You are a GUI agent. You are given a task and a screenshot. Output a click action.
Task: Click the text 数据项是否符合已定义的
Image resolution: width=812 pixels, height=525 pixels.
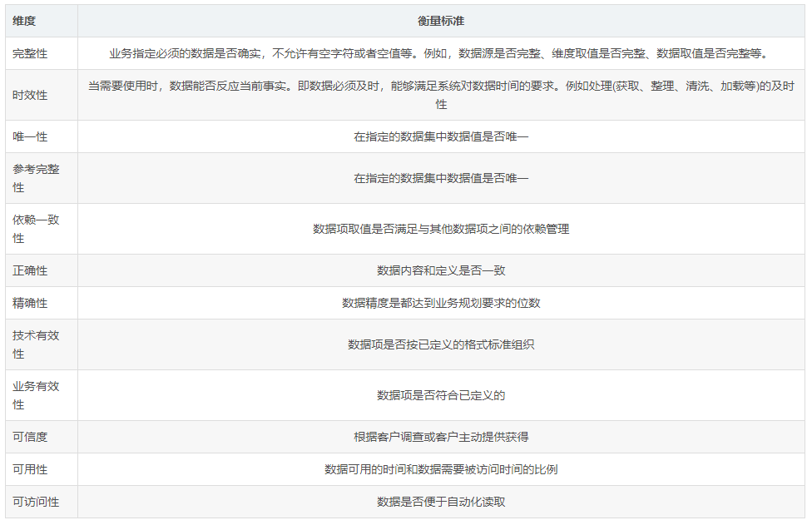[x=441, y=395]
